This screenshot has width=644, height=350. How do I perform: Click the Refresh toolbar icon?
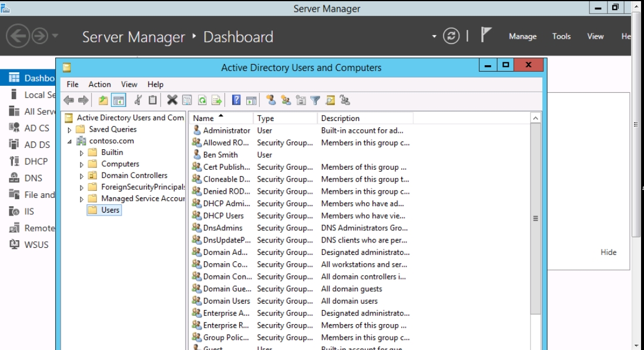tap(202, 100)
